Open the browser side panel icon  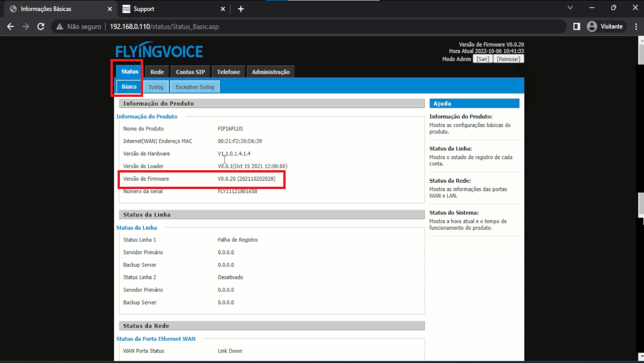pos(576,26)
